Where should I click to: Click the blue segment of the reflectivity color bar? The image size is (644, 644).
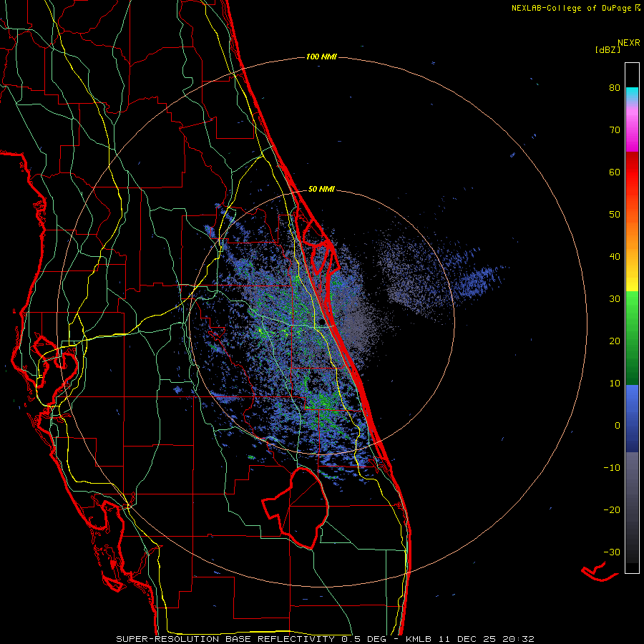pos(632,419)
